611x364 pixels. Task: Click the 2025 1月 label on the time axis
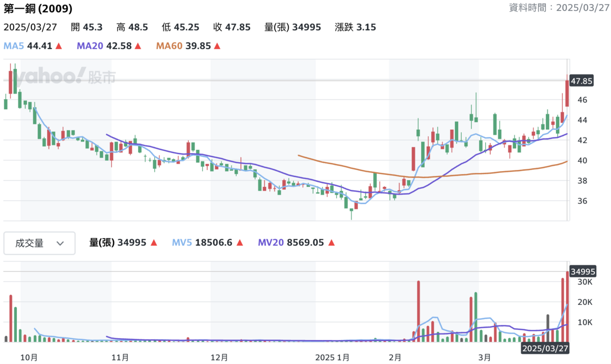click(x=332, y=357)
